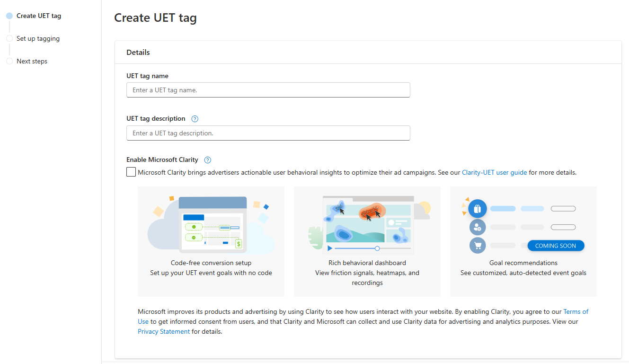Click the shopping bag icon in Goal recommendations

(x=478, y=208)
